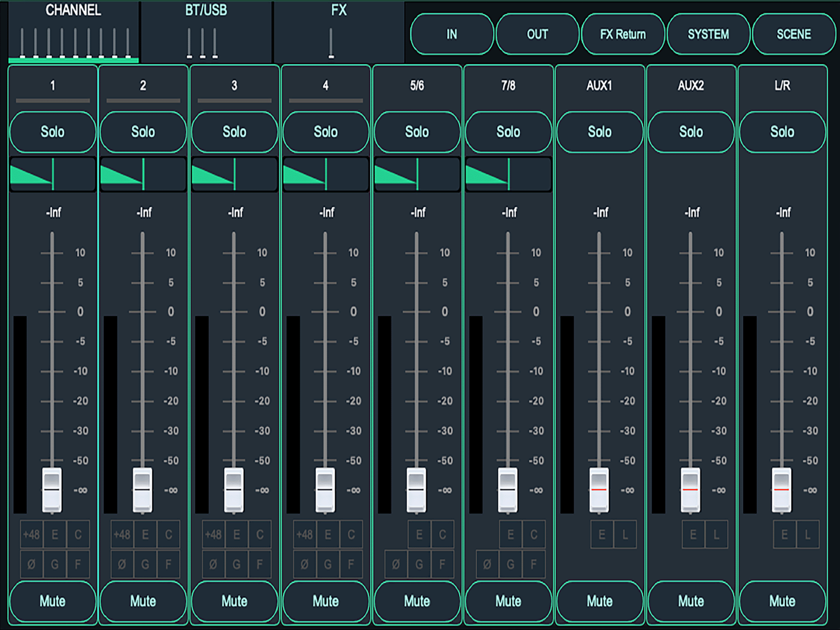This screenshot has height=630, width=840.
Task: Solo channel 7/8
Action: [509, 132]
